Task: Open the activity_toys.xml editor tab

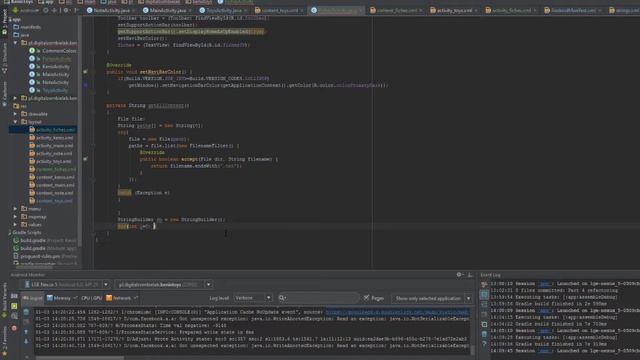Action: click(x=453, y=11)
